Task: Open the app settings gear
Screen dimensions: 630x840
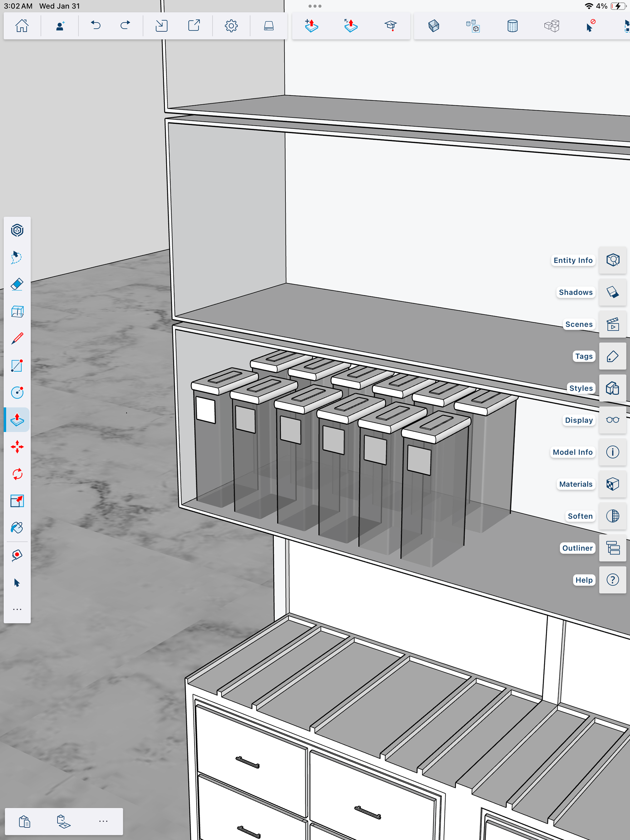Action: click(x=231, y=26)
